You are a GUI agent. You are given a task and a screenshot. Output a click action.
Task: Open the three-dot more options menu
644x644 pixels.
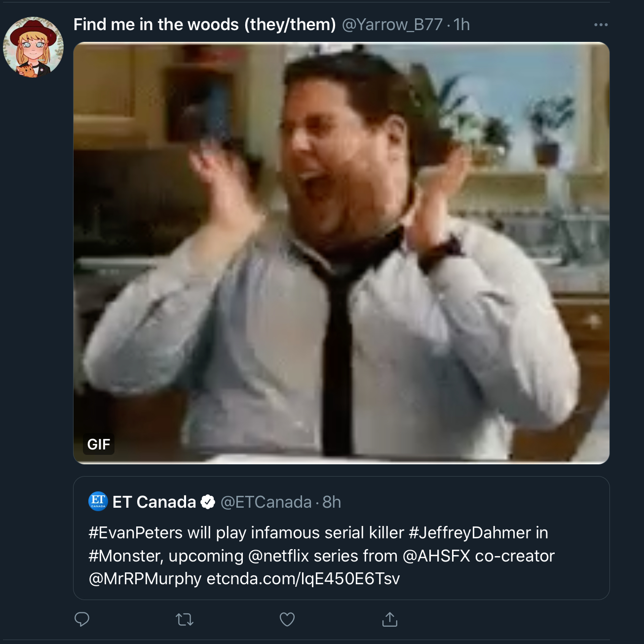pos(601,25)
